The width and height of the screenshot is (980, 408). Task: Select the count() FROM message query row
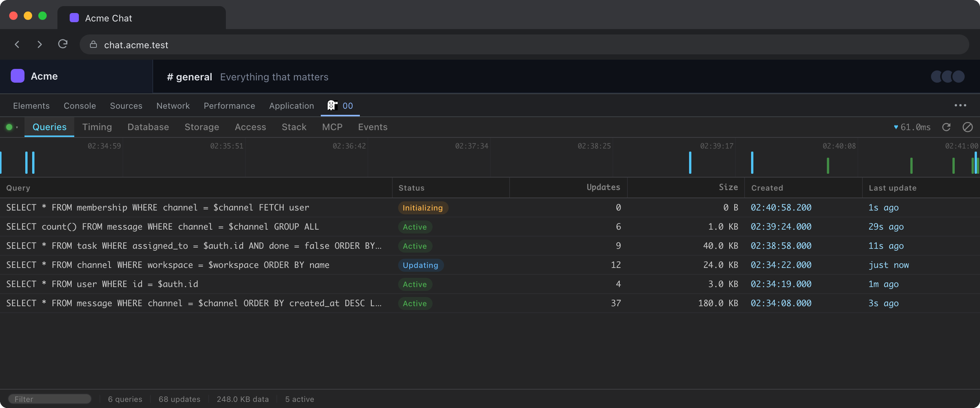click(490, 227)
